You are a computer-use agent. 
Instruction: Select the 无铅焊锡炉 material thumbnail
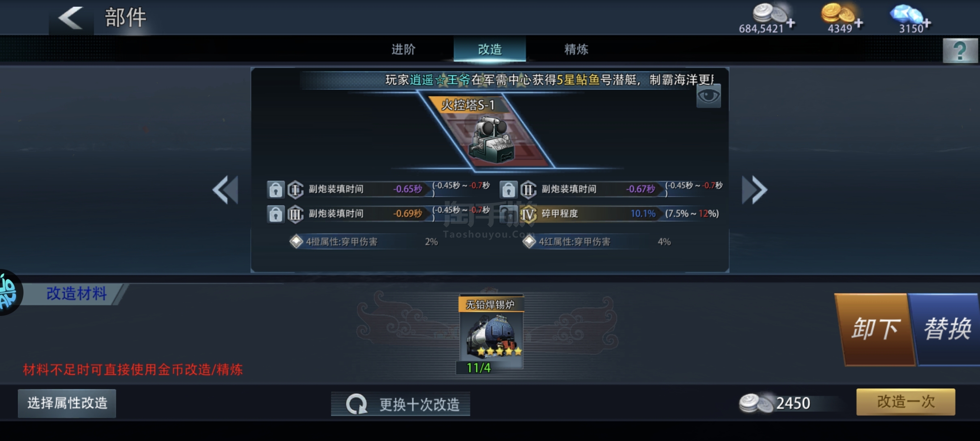tap(490, 333)
